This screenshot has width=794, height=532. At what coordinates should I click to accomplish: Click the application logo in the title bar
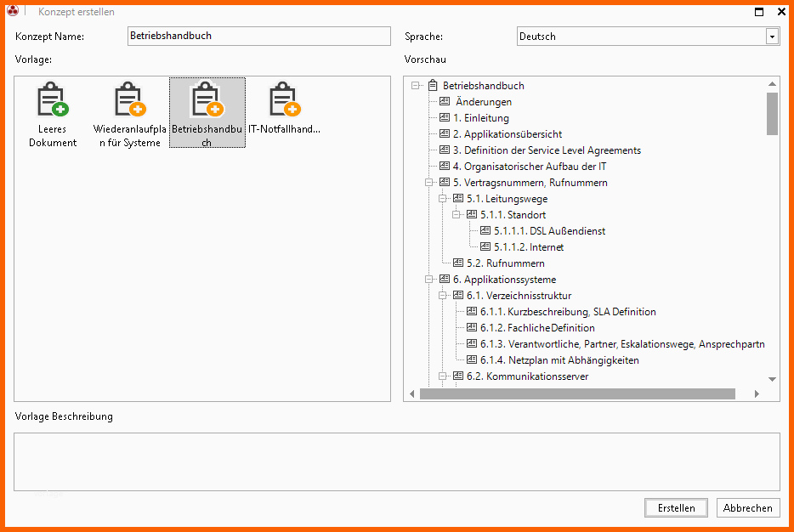(13, 12)
